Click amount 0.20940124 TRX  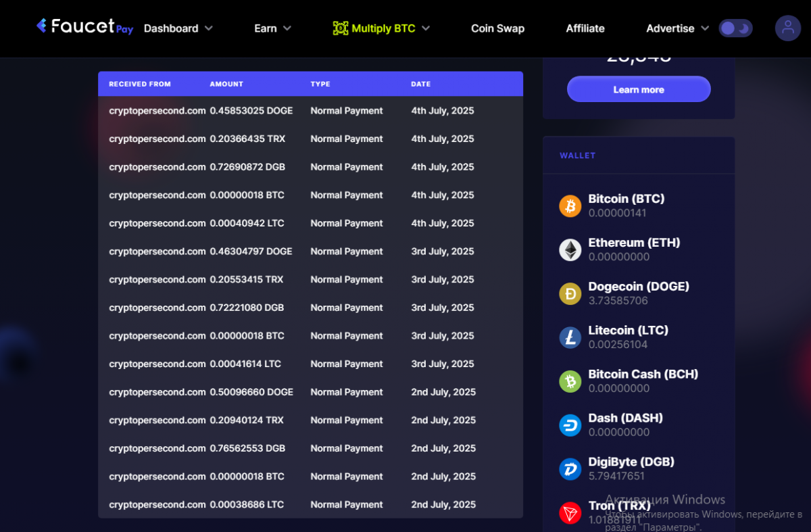[x=247, y=420]
